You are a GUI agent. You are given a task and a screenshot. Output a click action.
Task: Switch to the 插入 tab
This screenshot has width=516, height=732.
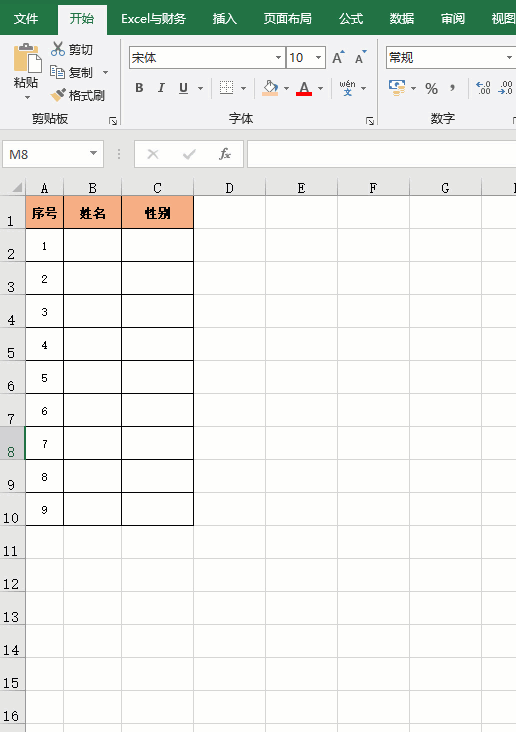[x=225, y=19]
